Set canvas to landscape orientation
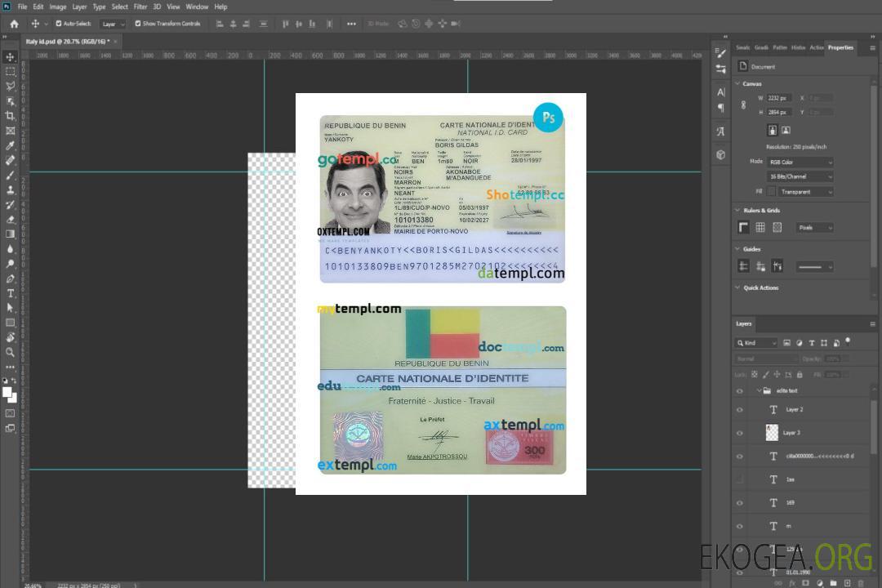Viewport: 882px width, 588px height. [786, 130]
